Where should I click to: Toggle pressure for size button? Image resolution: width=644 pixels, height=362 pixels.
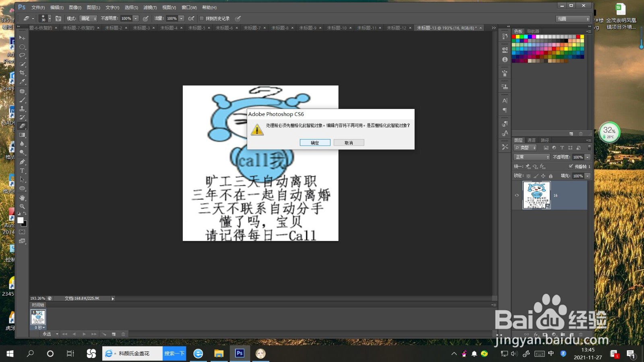coord(238,19)
